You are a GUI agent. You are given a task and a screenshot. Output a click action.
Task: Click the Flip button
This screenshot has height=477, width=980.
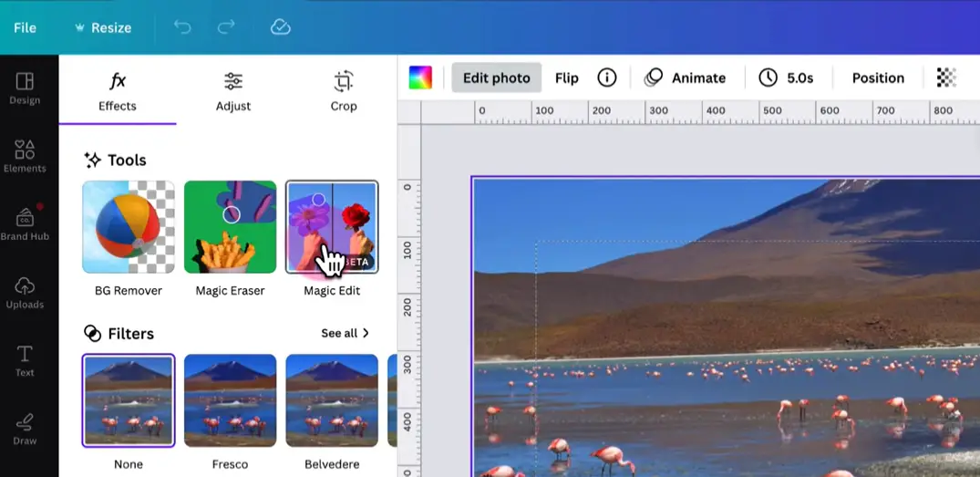[567, 78]
